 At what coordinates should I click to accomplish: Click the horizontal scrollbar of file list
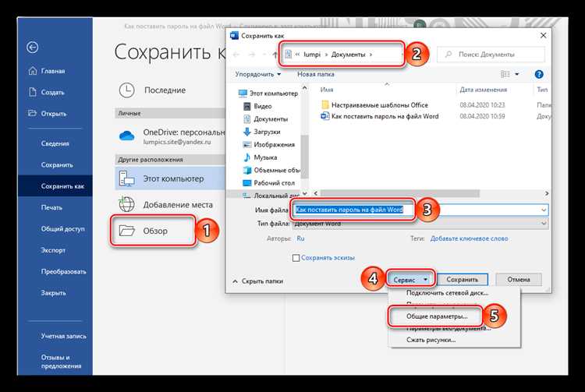click(399, 193)
